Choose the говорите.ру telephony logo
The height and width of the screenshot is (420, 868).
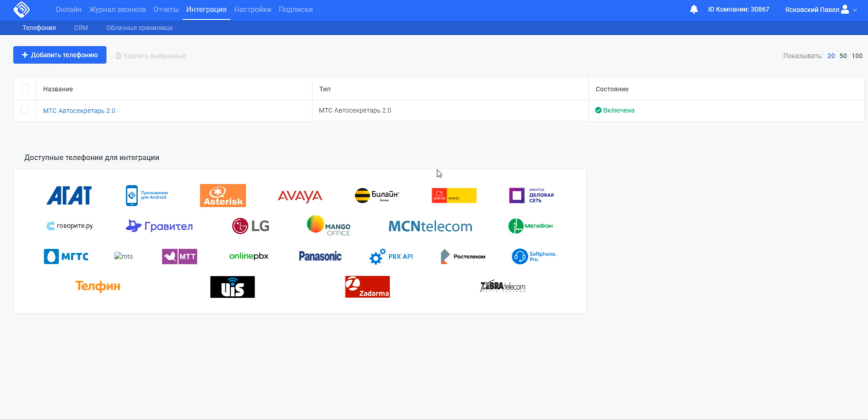coord(70,226)
